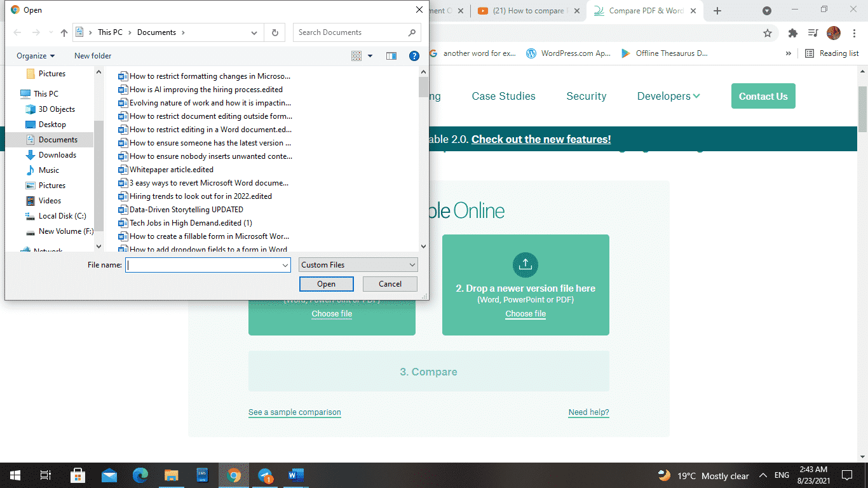This screenshot has height=488, width=868.
Task: Click upload icon in newer version box
Action: point(525,264)
